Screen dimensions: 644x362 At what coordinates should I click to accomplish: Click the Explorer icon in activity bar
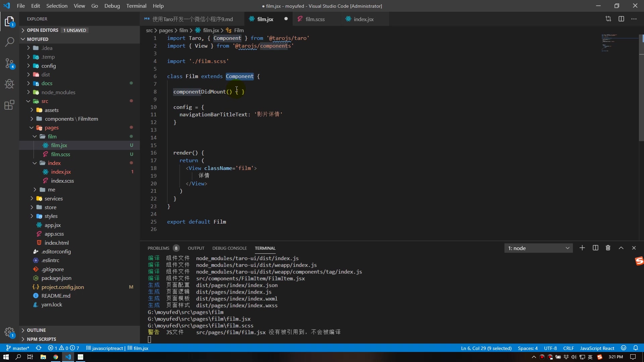coord(10,22)
